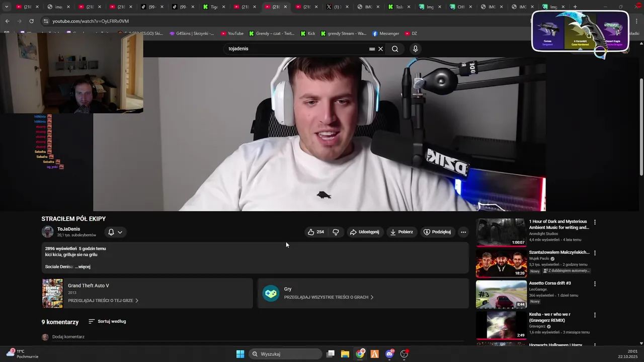Open the G4Skins bookmark
The height and width of the screenshot is (362, 644).
click(x=192, y=34)
